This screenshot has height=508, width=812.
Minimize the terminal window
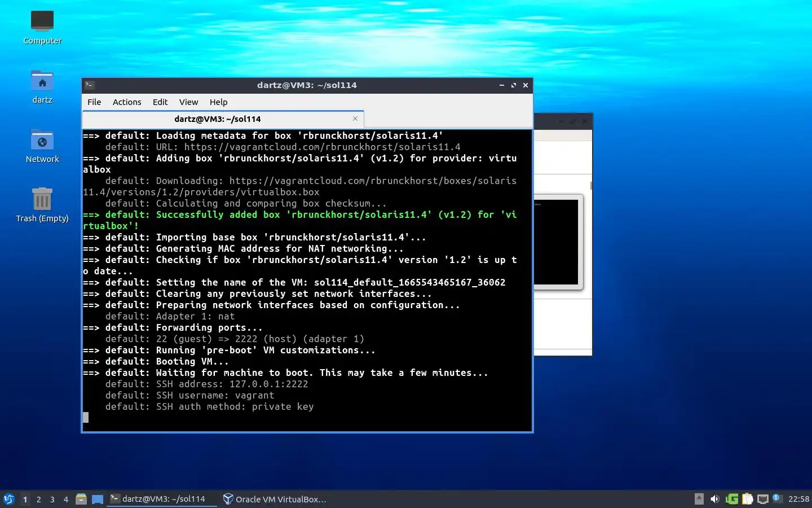point(501,85)
